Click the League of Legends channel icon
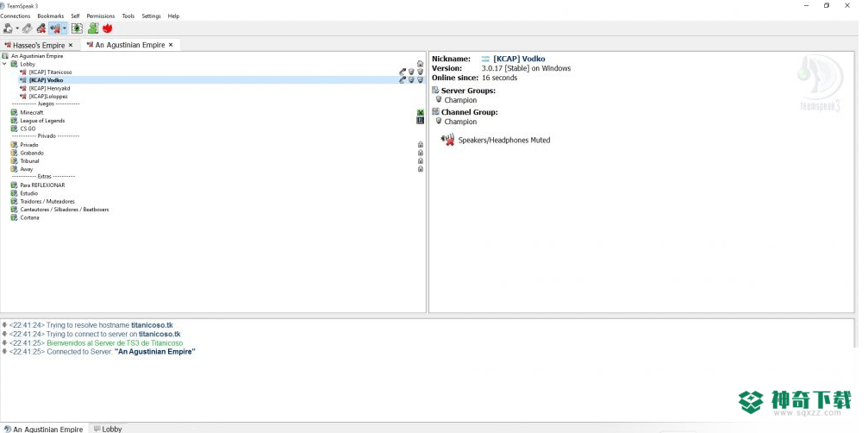This screenshot has width=868, height=433. (420, 120)
